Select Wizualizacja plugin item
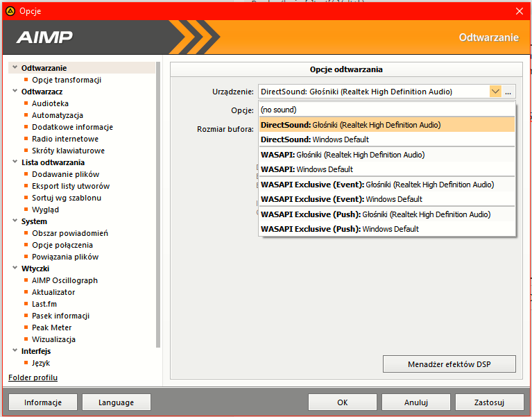532x417 pixels. click(53, 339)
